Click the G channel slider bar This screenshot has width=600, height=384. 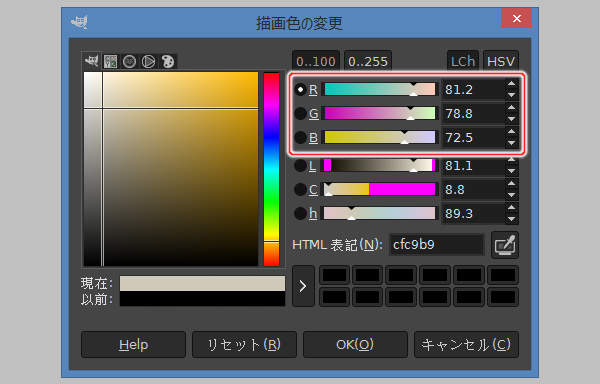(x=380, y=113)
